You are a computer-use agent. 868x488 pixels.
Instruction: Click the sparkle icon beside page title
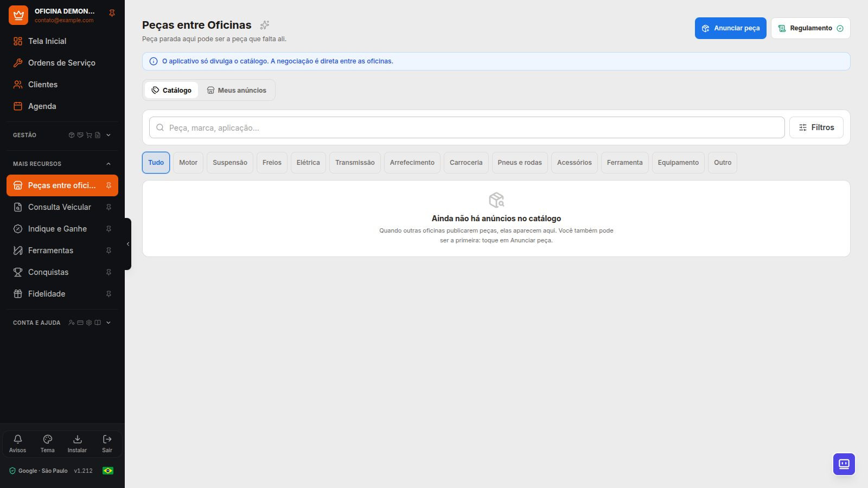[265, 25]
